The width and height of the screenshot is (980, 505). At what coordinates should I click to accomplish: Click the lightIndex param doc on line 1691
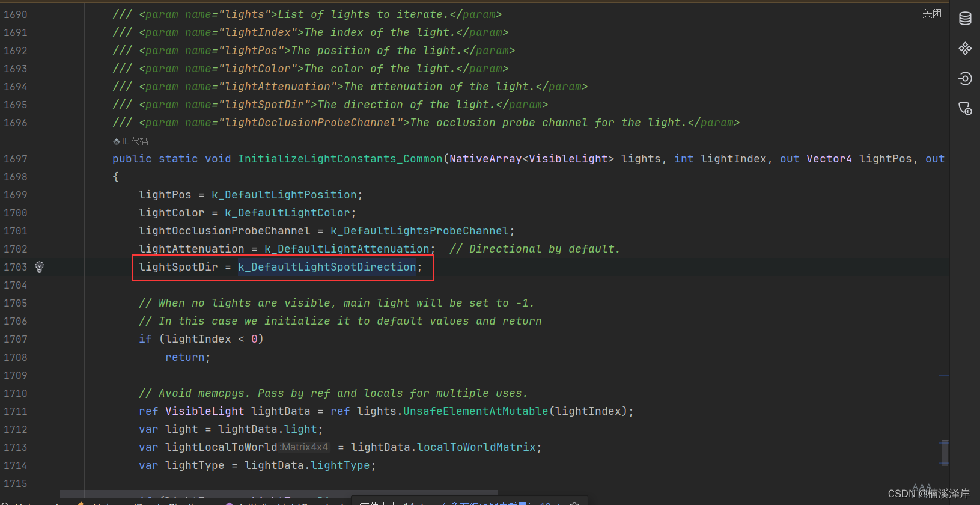point(311,32)
